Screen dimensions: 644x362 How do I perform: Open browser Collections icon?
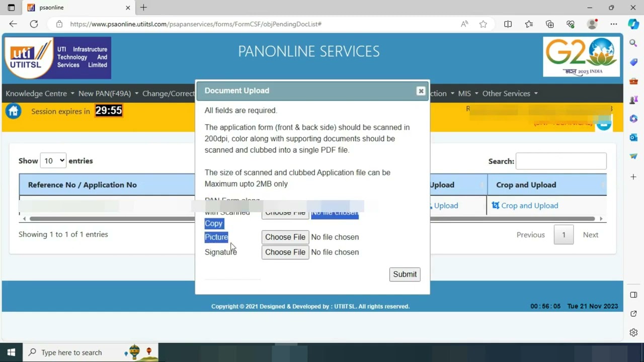550,24
